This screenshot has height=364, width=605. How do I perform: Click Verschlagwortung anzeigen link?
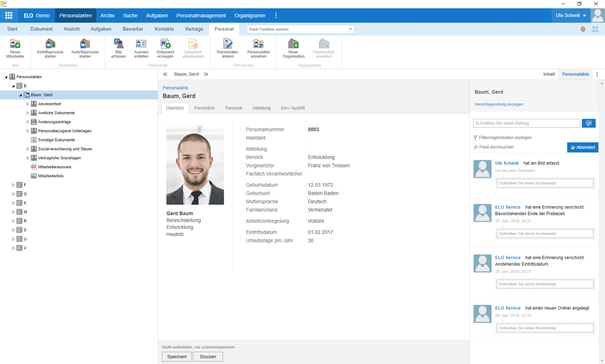click(499, 104)
